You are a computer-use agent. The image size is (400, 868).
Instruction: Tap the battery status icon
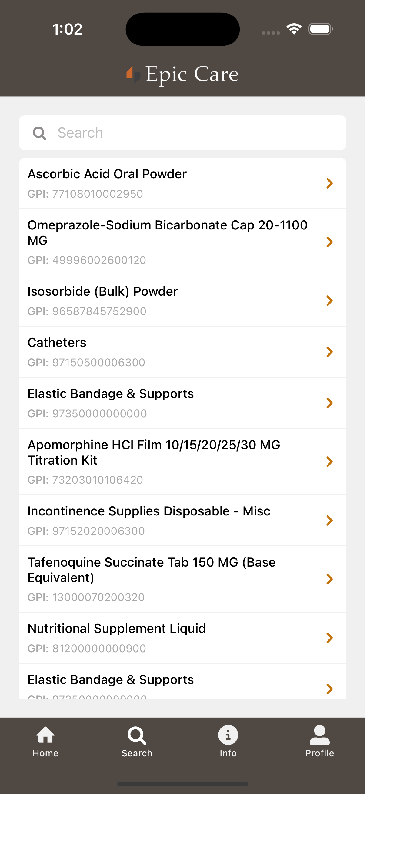click(321, 29)
